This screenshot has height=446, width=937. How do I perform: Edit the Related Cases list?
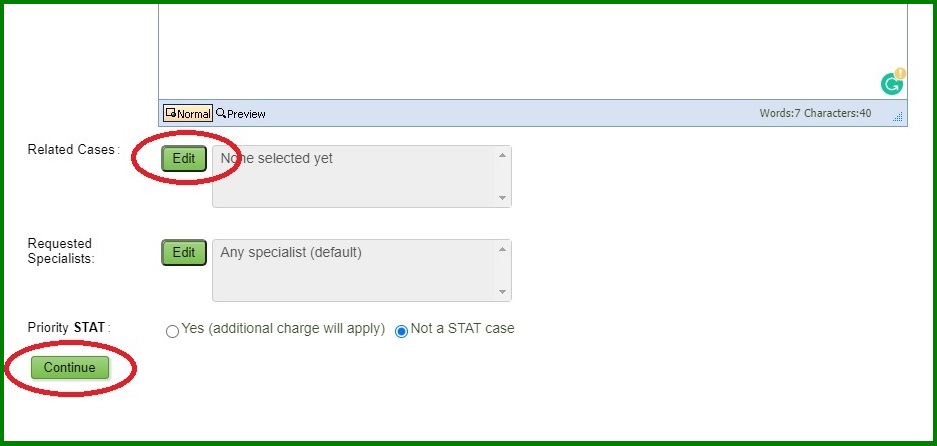(184, 158)
